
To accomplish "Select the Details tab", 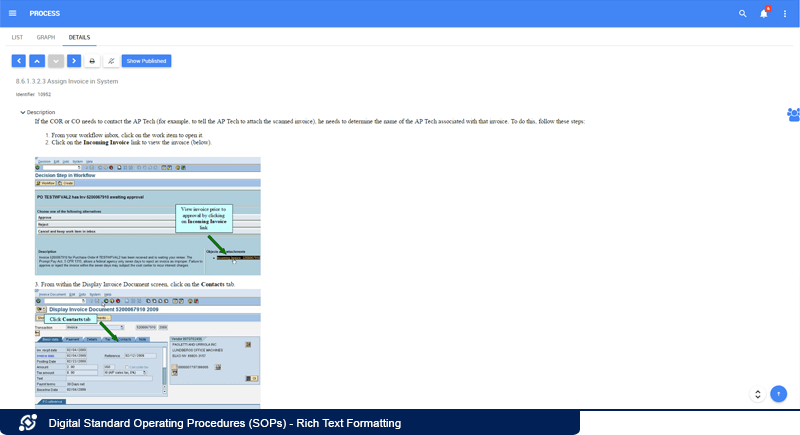I will (79, 37).
